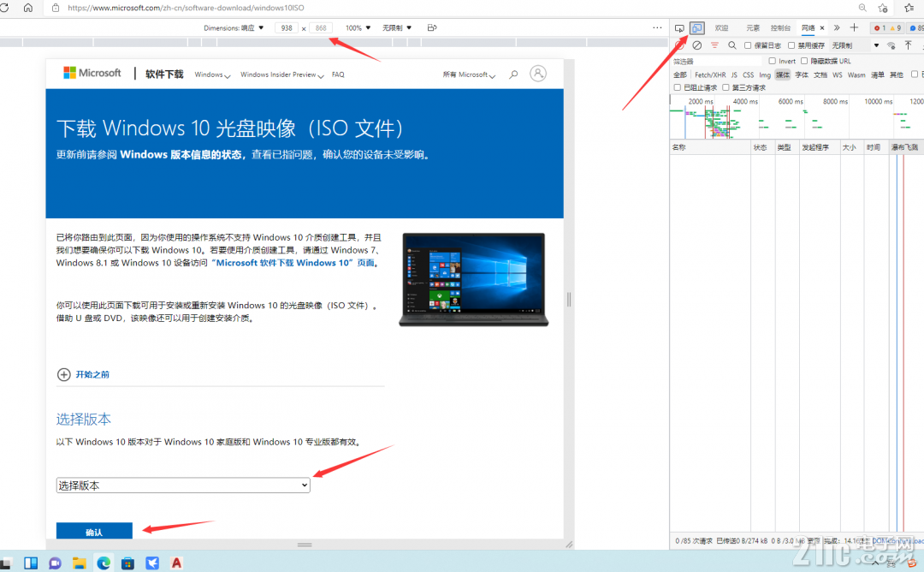This screenshot has height=572, width=924.
Task: Sort requests by the 状态 column header
Action: point(761,147)
